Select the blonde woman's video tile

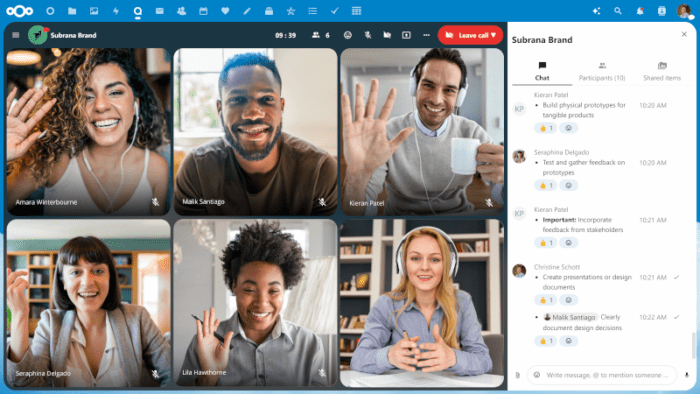click(x=422, y=303)
